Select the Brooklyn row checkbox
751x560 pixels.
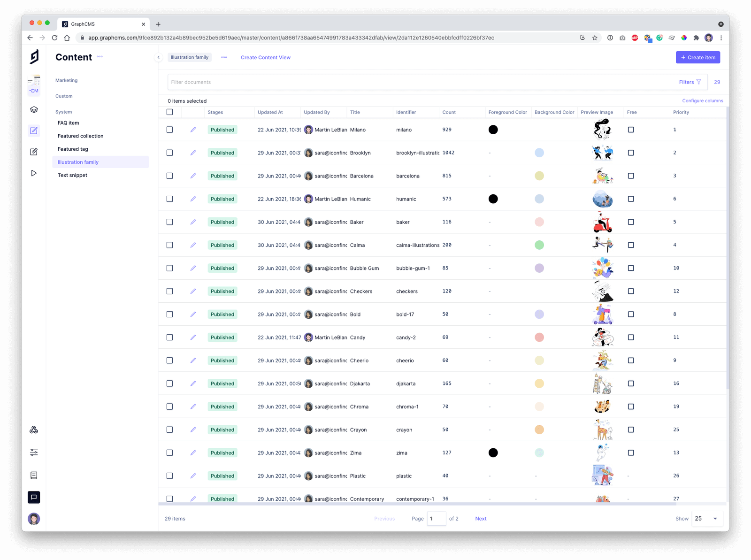(x=170, y=153)
